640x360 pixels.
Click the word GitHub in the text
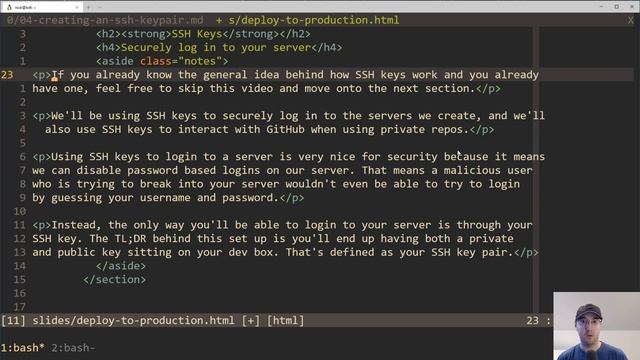285,129
